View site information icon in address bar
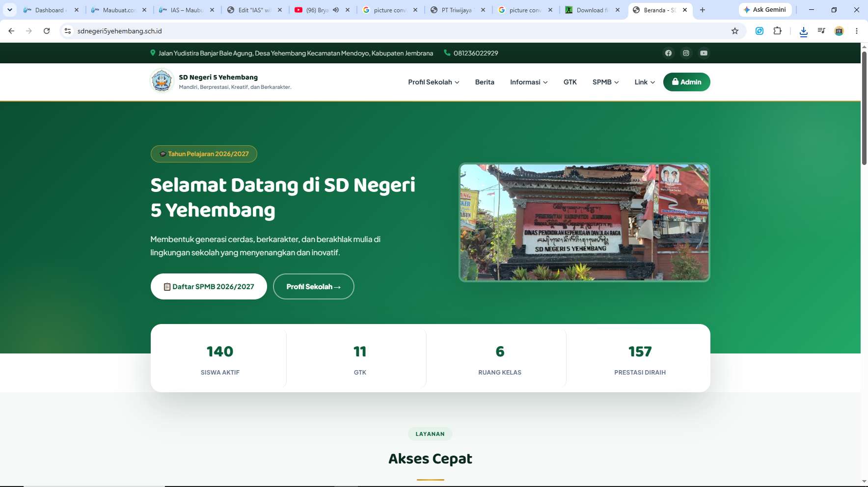The width and height of the screenshot is (868, 487). tap(68, 31)
